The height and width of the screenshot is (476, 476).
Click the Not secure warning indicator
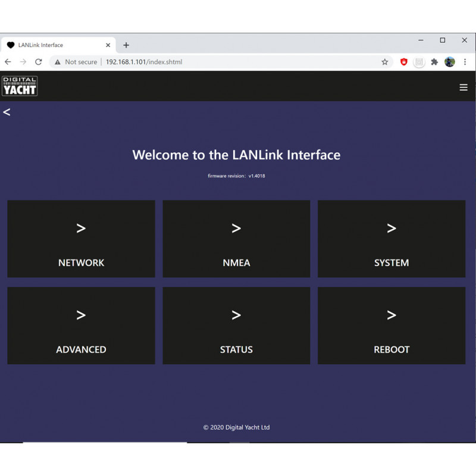[76, 62]
